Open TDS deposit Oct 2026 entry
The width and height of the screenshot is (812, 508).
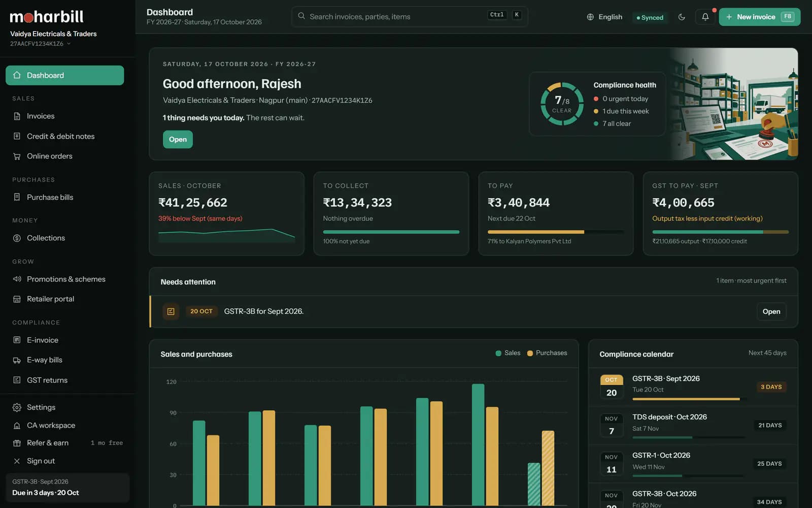point(693,426)
